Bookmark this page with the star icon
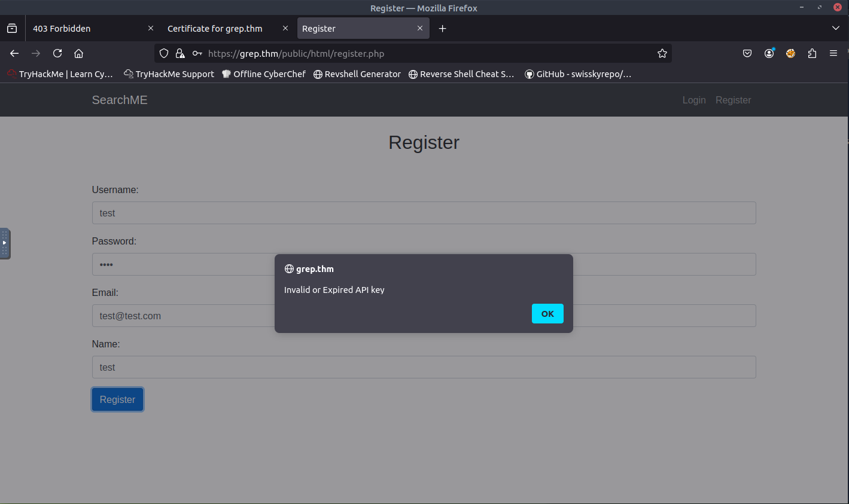 point(662,53)
